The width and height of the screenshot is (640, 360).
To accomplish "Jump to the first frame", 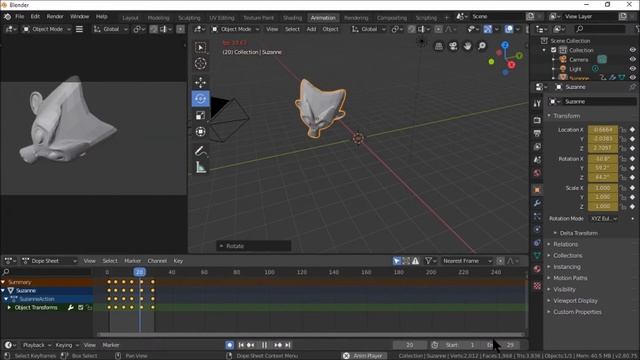I will point(241,345).
